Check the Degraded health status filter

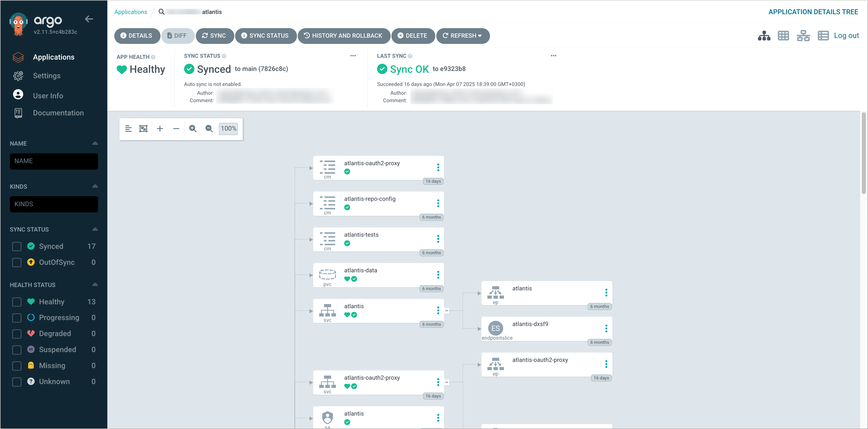tap(17, 334)
